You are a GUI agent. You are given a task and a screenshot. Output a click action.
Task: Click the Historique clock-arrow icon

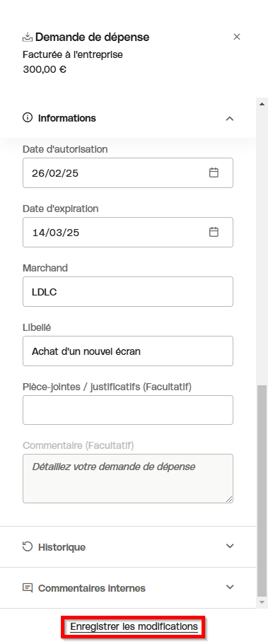(x=28, y=546)
